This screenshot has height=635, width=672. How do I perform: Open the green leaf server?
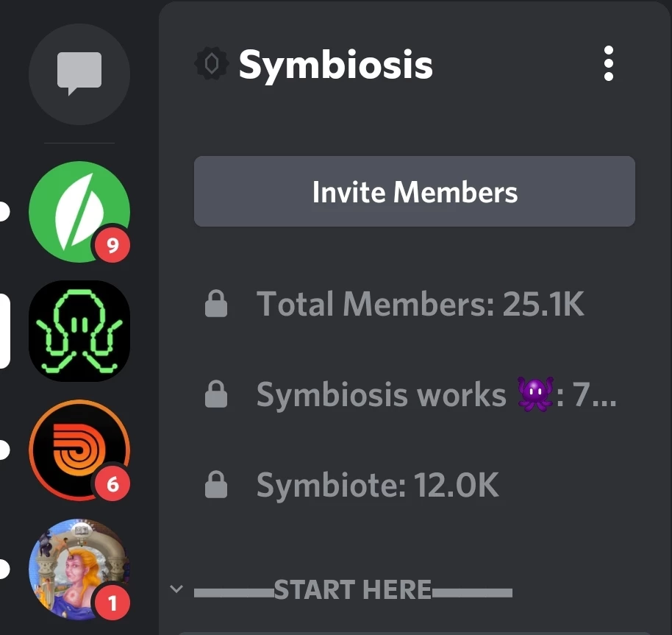point(79,212)
